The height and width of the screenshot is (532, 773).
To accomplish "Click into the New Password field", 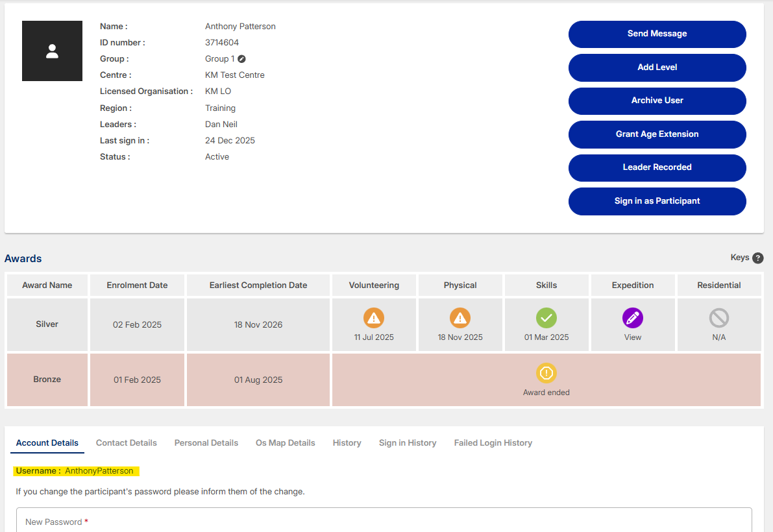I will [384, 522].
